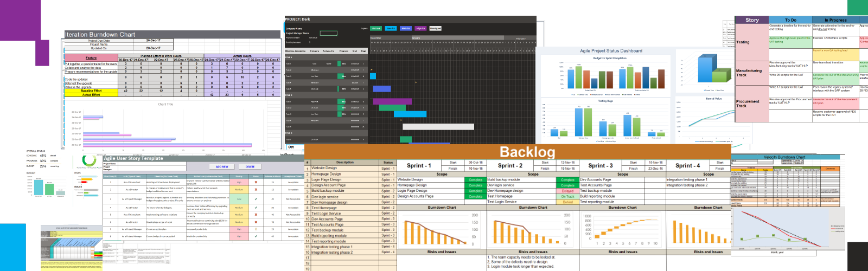Click the Backlog banner title
Screen dimensions: 868x271
[527, 152]
